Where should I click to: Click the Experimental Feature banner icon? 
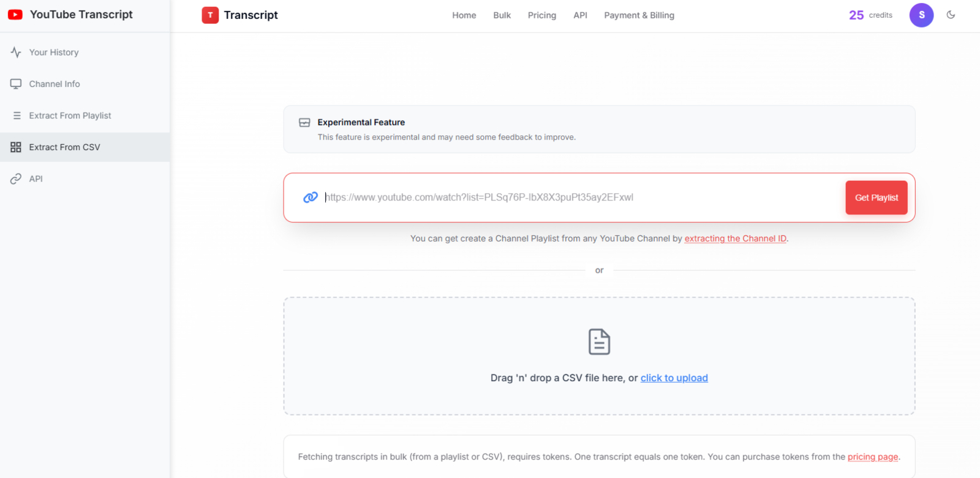(304, 122)
